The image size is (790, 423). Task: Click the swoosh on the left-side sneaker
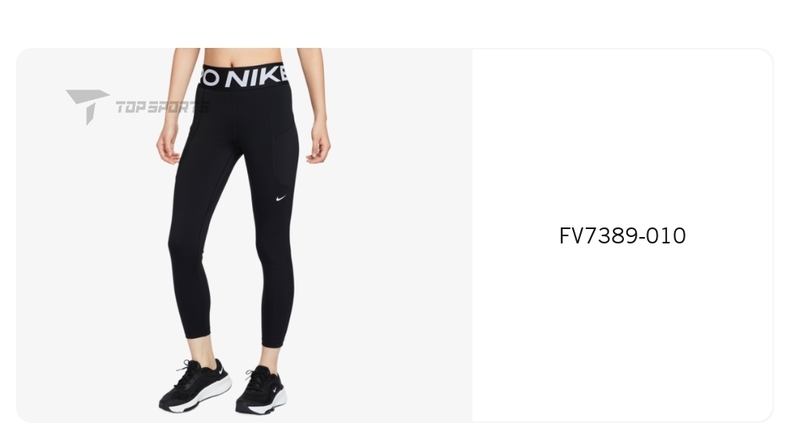[220, 371]
